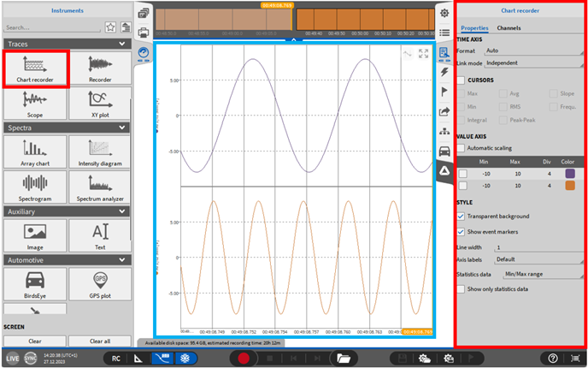Toggle Show only statistics data

pyautogui.click(x=462, y=289)
